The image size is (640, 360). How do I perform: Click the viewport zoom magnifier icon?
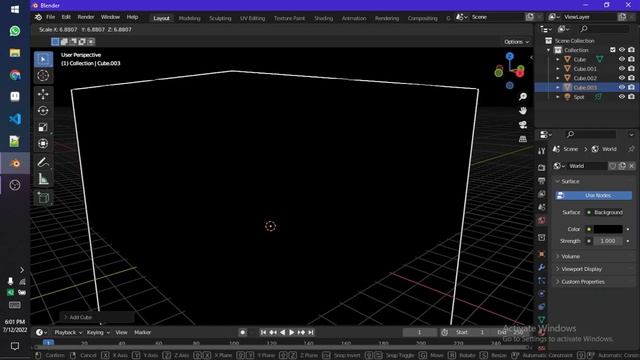[523, 97]
